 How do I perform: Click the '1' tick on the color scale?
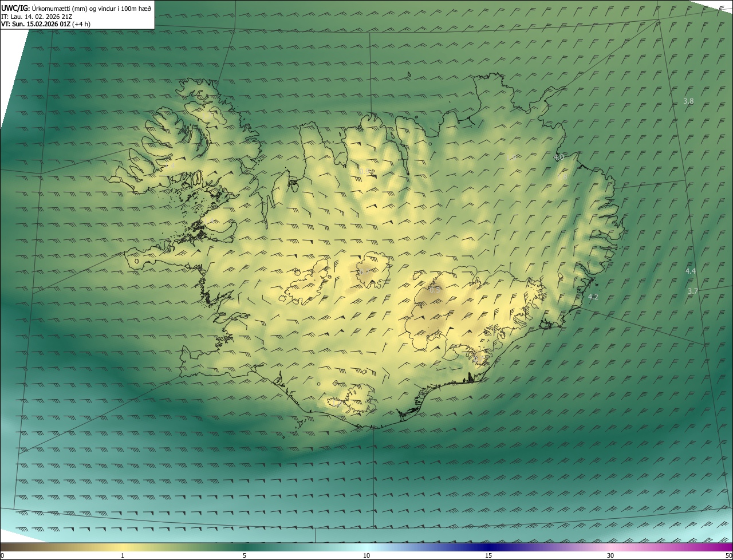(x=123, y=555)
